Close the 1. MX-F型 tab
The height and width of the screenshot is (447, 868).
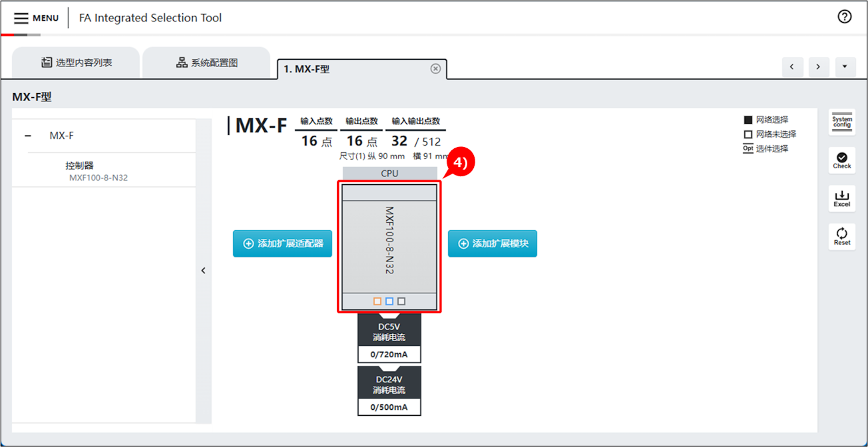[435, 69]
